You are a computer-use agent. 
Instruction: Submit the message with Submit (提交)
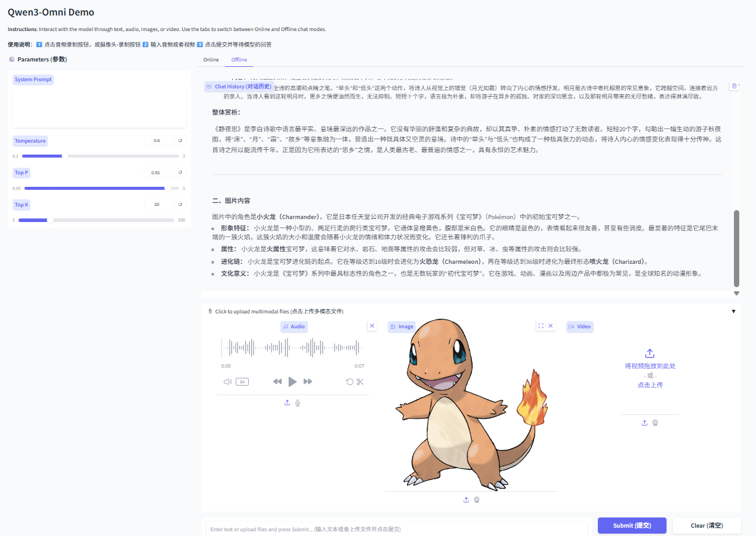pyautogui.click(x=632, y=525)
